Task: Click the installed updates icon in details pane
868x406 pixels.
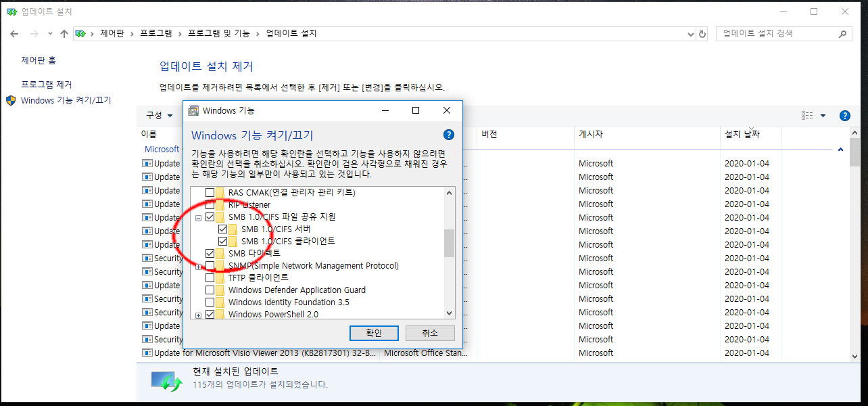Action: pyautogui.click(x=166, y=381)
